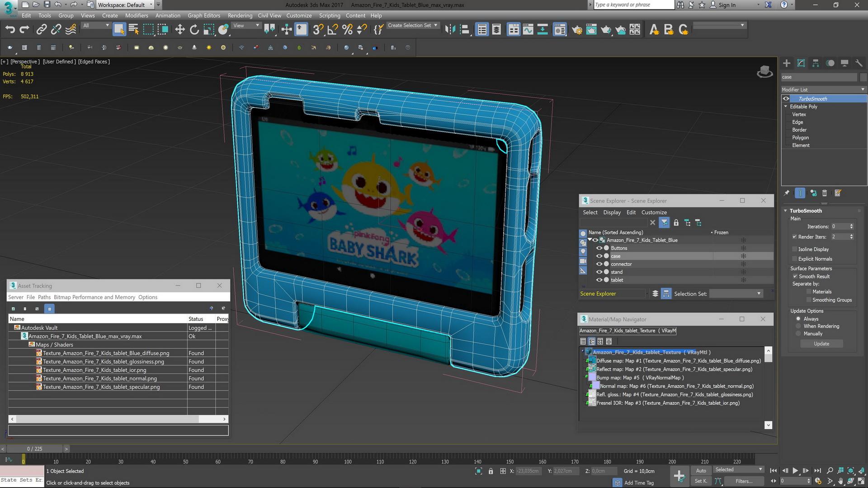Click lock icon in Scene Explorer toolbar
The image size is (868, 488).
coord(676,222)
